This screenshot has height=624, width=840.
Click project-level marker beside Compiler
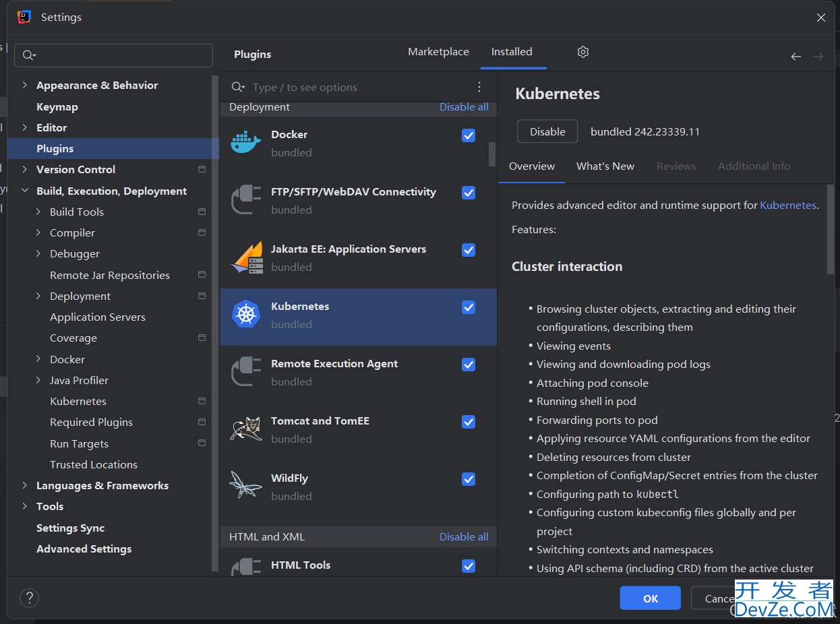click(202, 232)
